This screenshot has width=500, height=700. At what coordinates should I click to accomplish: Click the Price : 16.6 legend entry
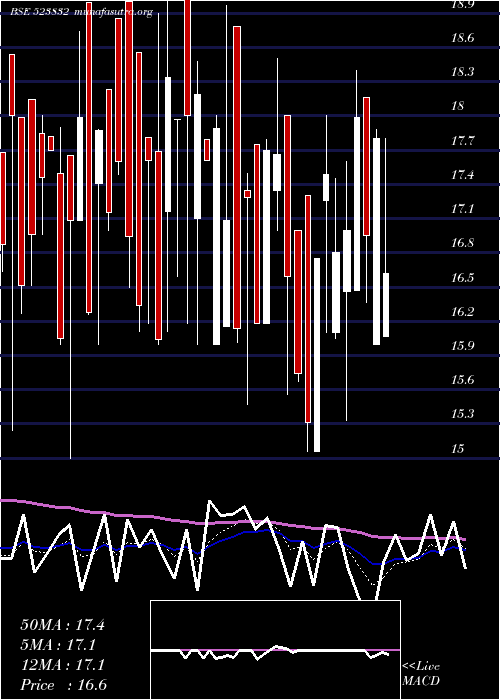point(63,685)
